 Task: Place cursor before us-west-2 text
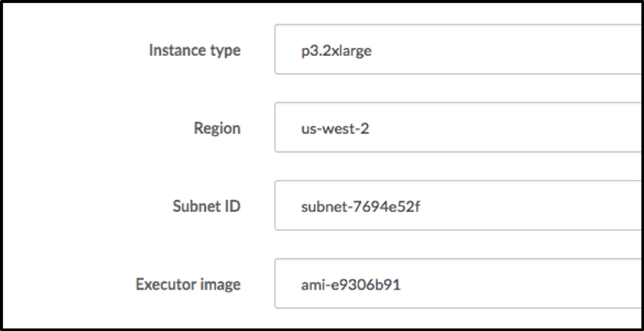(x=300, y=129)
